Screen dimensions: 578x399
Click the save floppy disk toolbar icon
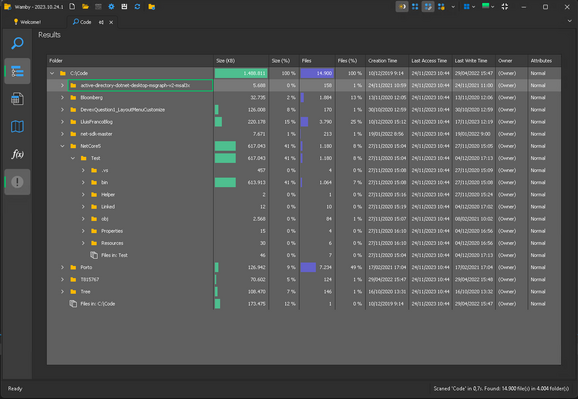point(124,7)
